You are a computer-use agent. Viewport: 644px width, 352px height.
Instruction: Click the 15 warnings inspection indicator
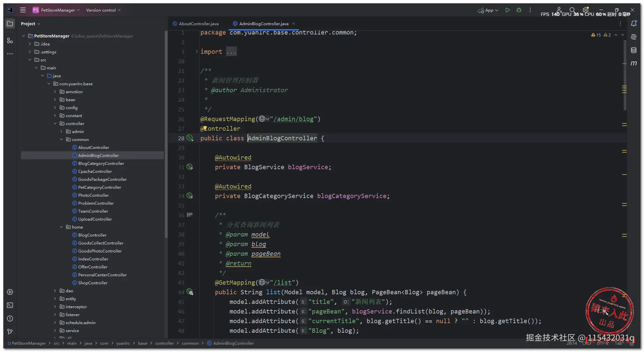tap(596, 35)
